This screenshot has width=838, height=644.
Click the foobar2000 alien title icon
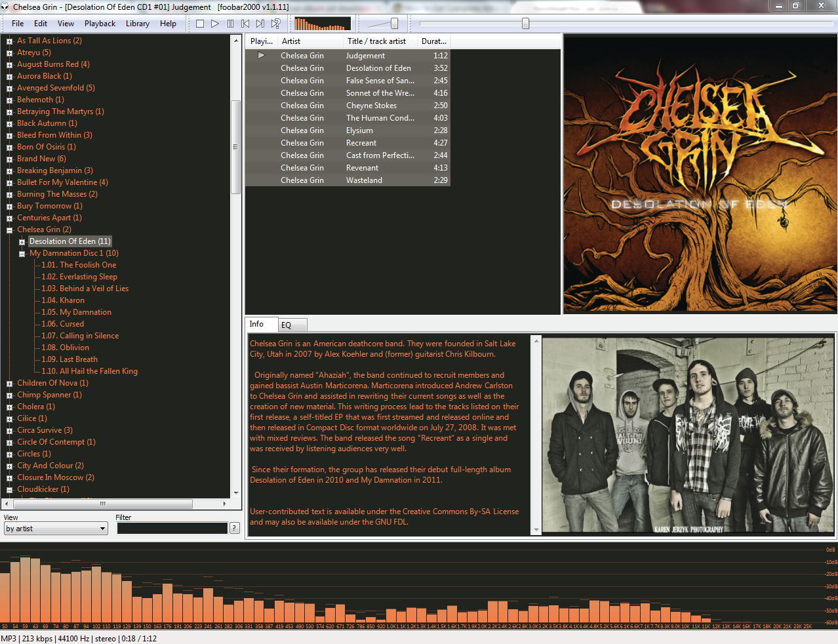[x=5, y=7]
